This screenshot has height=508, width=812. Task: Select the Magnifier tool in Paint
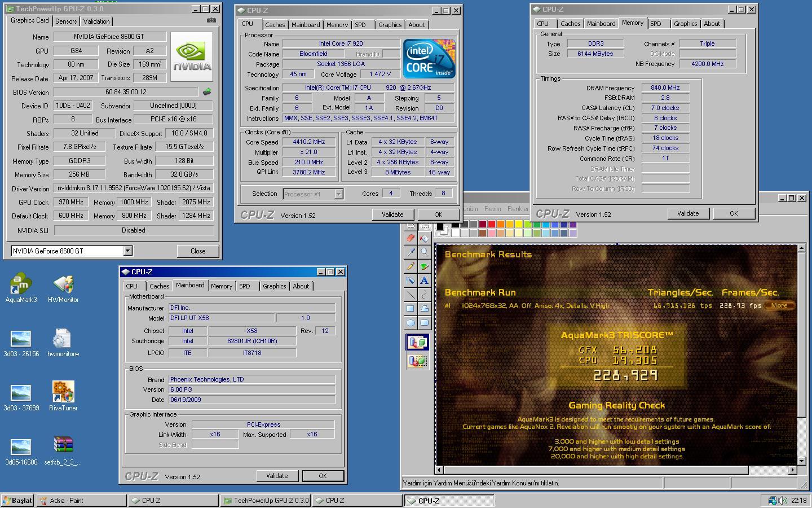424,252
